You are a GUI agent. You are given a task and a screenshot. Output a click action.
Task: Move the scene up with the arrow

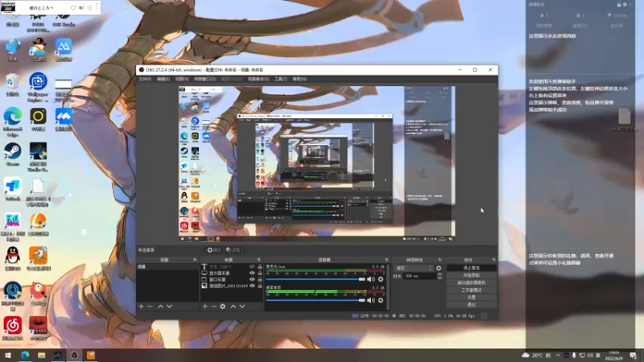tap(160, 306)
